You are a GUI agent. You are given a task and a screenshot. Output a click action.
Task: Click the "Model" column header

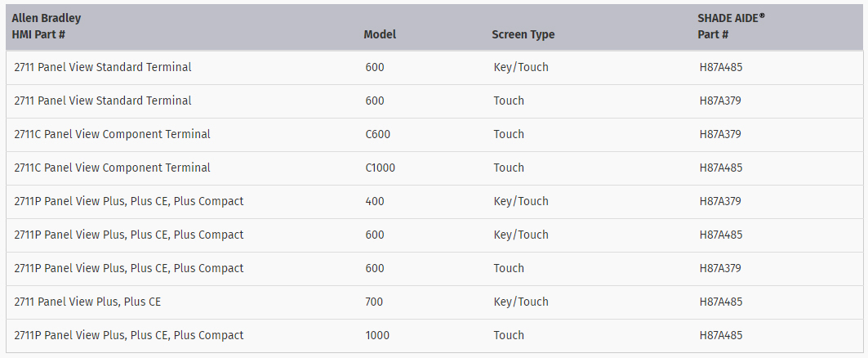tap(380, 34)
